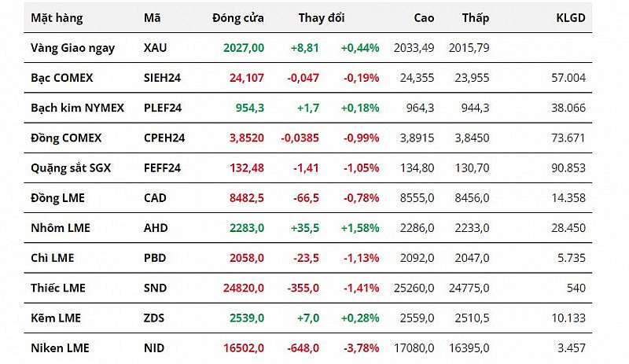Click the Kẽm LME volume 10.133
Viewport: 629px width, 364px height.
pyautogui.click(x=568, y=318)
